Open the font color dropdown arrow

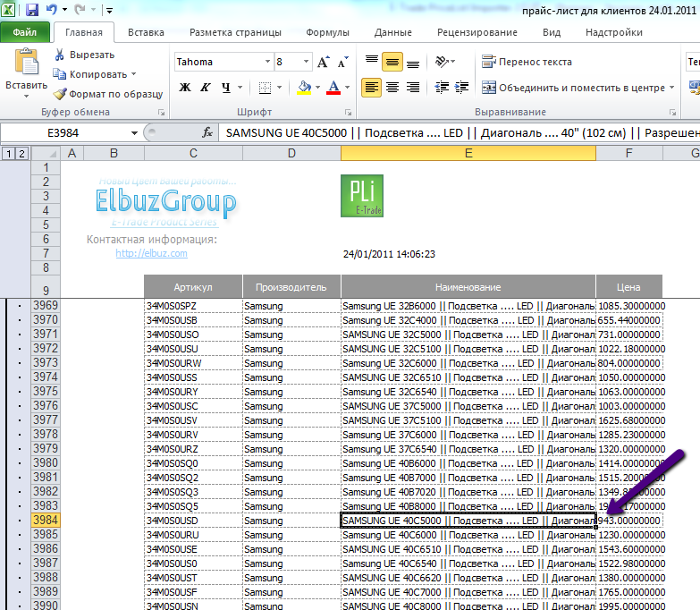pyautogui.click(x=348, y=88)
